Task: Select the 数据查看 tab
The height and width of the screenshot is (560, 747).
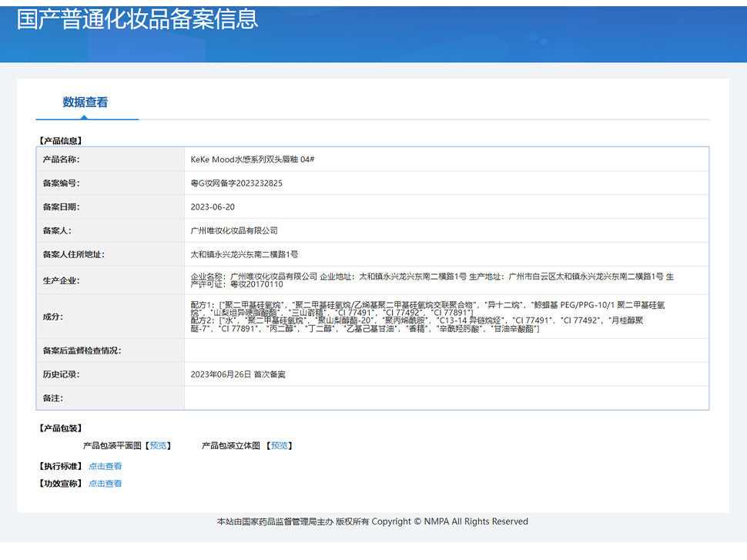Action: click(x=85, y=102)
